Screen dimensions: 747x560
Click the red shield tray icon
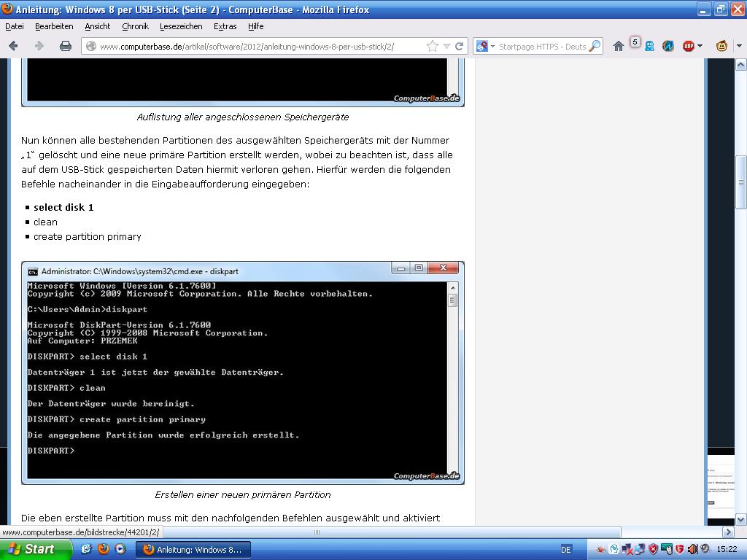[x=653, y=550]
